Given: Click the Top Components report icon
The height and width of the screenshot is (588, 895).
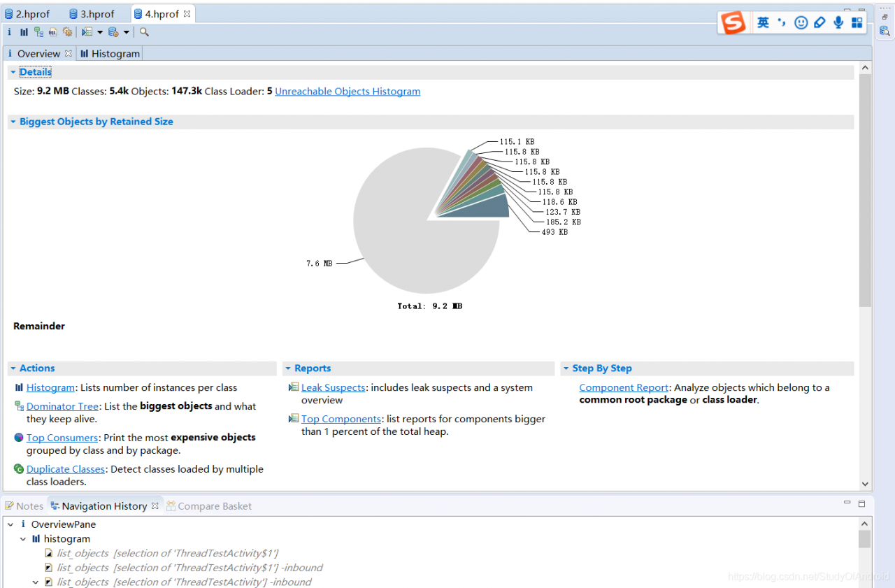Looking at the screenshot, I should click(294, 419).
